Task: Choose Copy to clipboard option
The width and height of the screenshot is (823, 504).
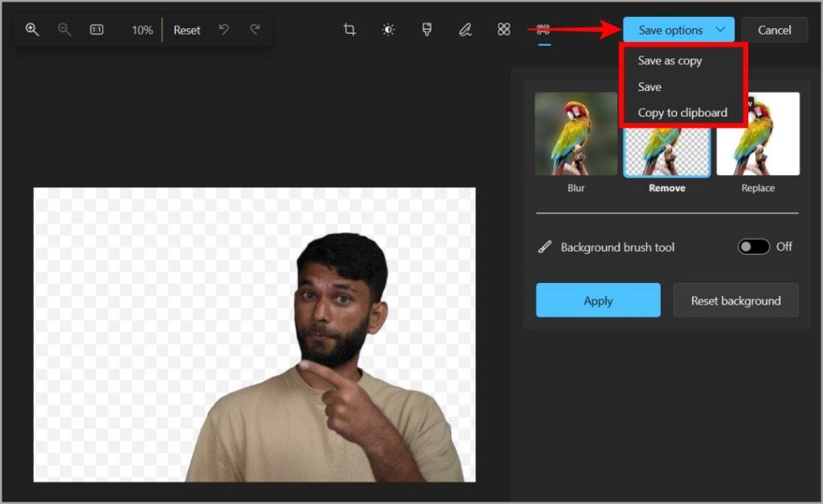Action: coord(682,113)
